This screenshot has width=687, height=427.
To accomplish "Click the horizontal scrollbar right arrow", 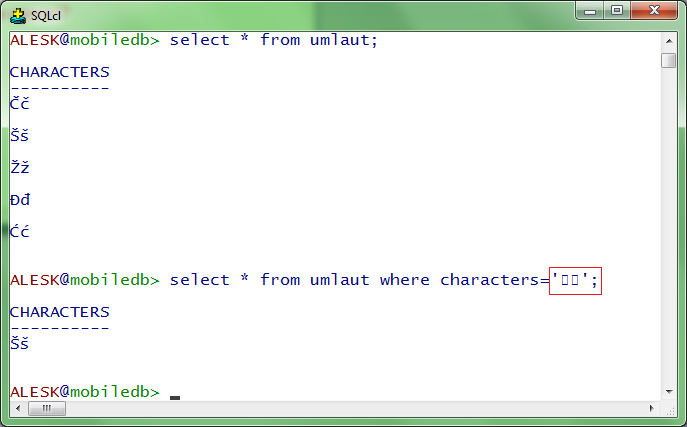I will tap(651, 408).
